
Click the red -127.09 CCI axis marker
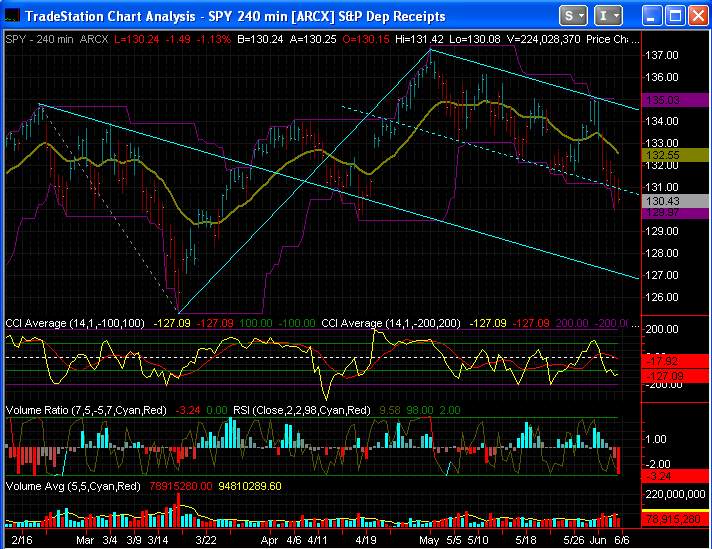tap(675, 376)
